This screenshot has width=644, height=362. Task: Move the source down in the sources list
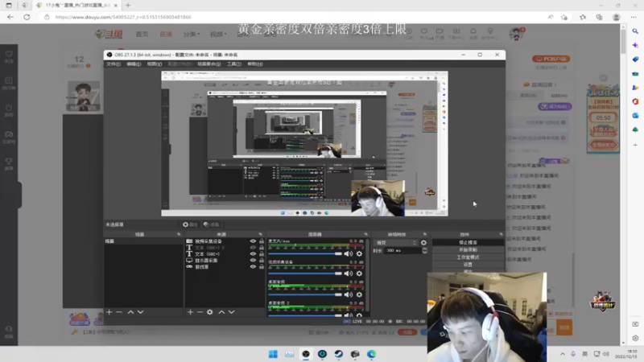(231, 312)
